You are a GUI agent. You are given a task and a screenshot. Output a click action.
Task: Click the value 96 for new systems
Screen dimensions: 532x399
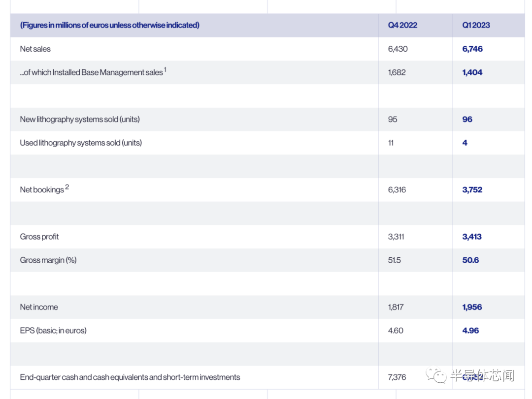coord(467,120)
